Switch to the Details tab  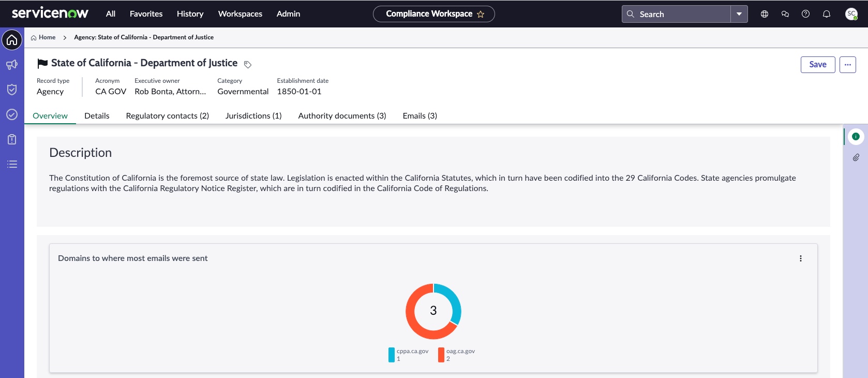click(97, 116)
